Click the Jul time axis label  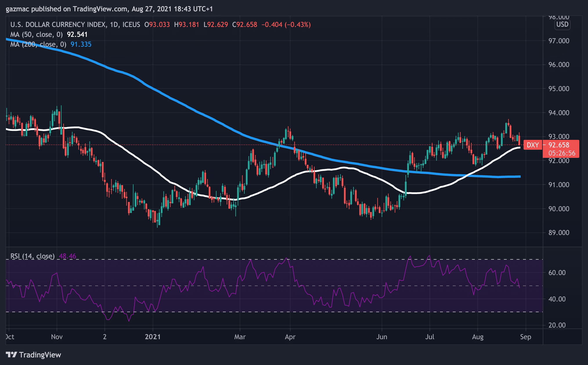click(x=430, y=337)
